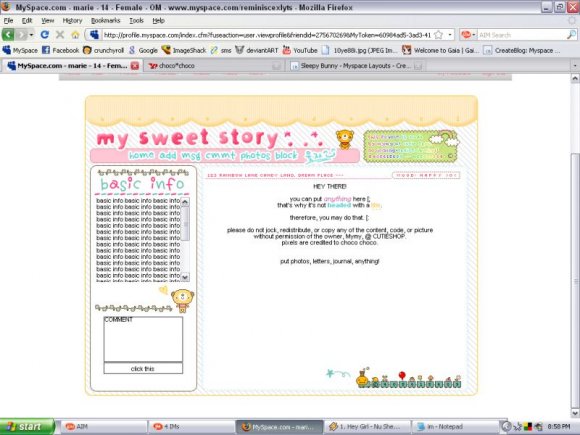580x435 pixels.
Task: Click the page scrollbar thumb
Action: (575, 281)
